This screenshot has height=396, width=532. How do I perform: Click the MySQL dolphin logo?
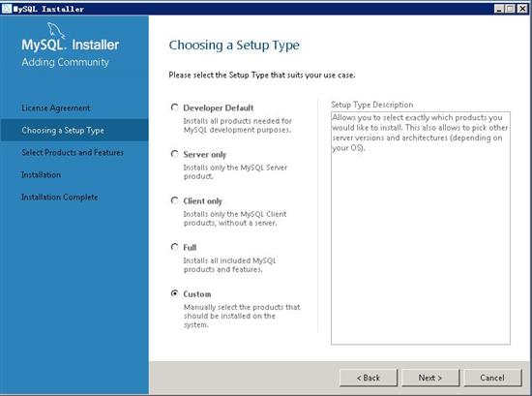click(x=56, y=31)
